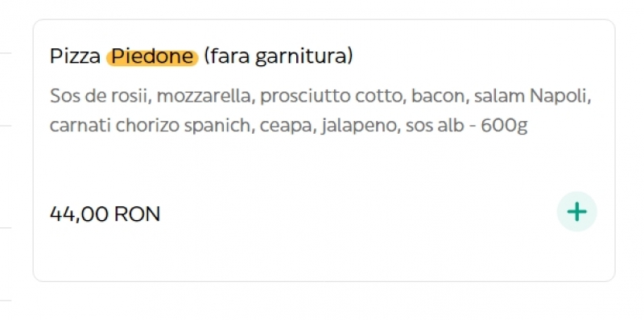Viewport: 644px width, 320px height.
Task: Click 'salam Napoli' in the ingredient list
Action: (532, 97)
